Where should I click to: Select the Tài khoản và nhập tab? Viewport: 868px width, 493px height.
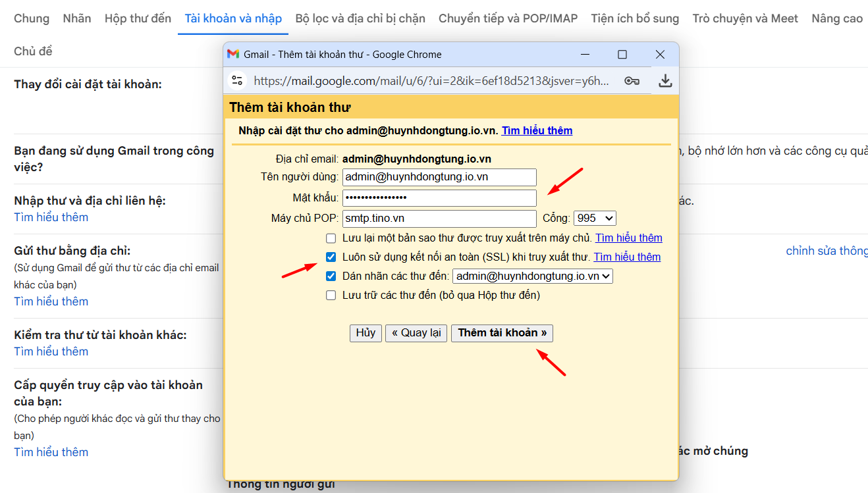pyautogui.click(x=233, y=18)
